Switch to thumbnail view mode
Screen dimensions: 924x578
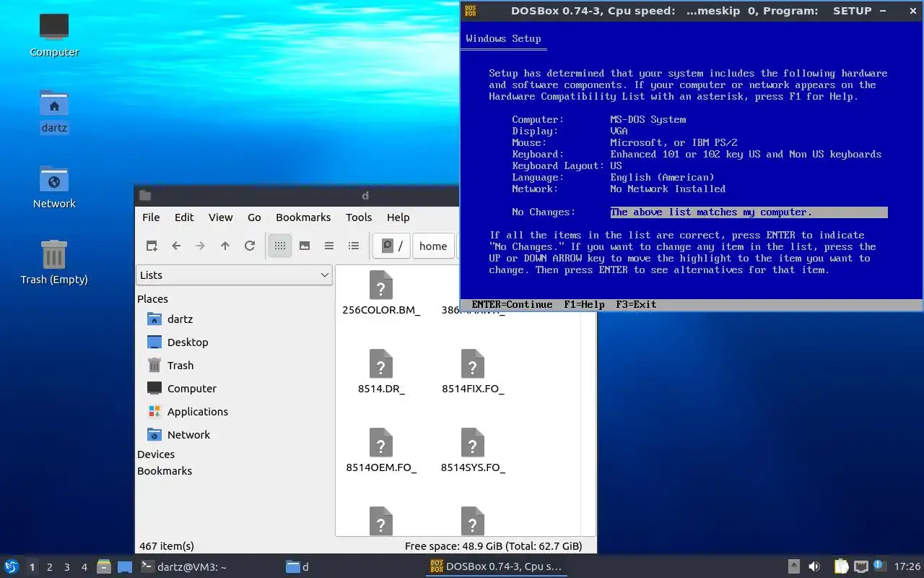(x=305, y=246)
